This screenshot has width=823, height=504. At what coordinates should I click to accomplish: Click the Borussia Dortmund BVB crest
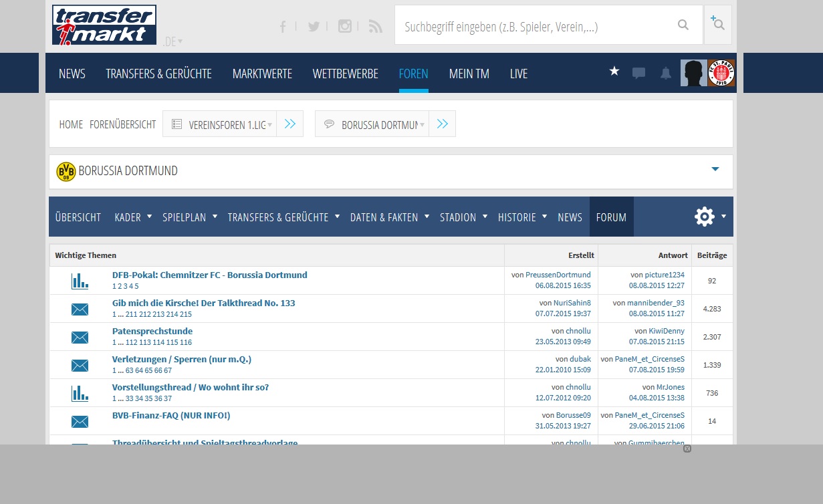pyautogui.click(x=66, y=171)
